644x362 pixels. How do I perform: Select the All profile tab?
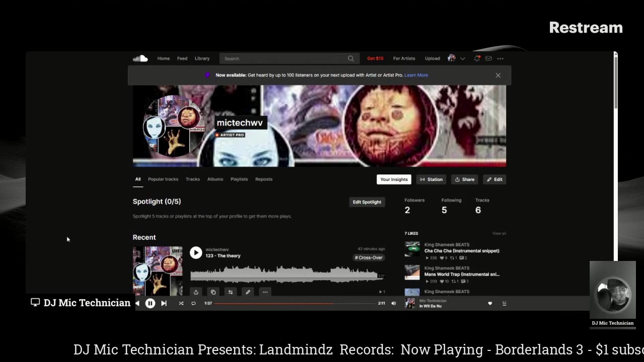click(x=138, y=179)
